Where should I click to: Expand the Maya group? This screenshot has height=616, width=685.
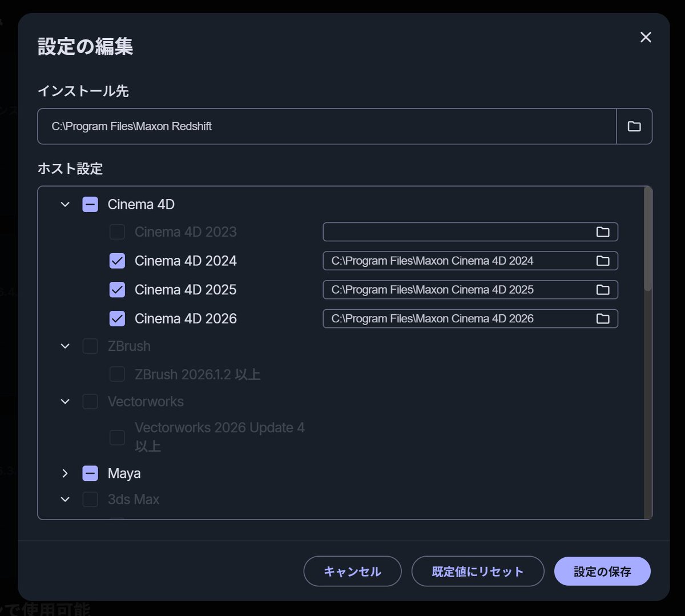click(65, 473)
